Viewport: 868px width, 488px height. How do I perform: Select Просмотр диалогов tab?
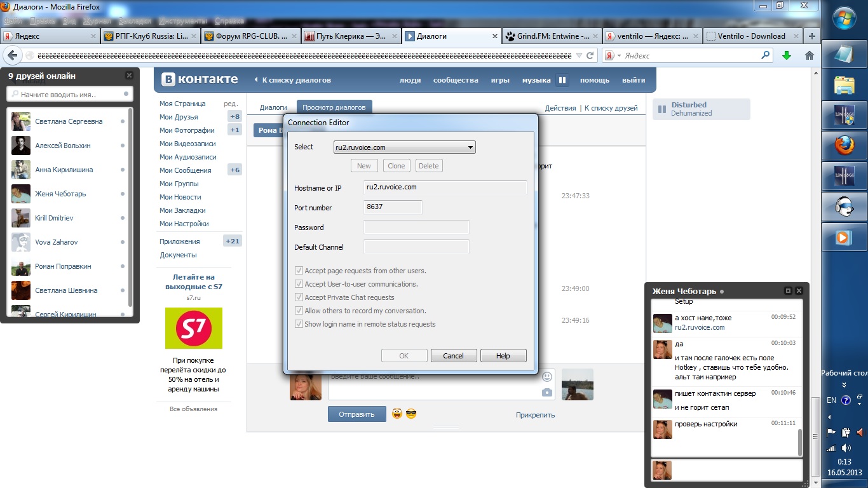click(x=334, y=108)
